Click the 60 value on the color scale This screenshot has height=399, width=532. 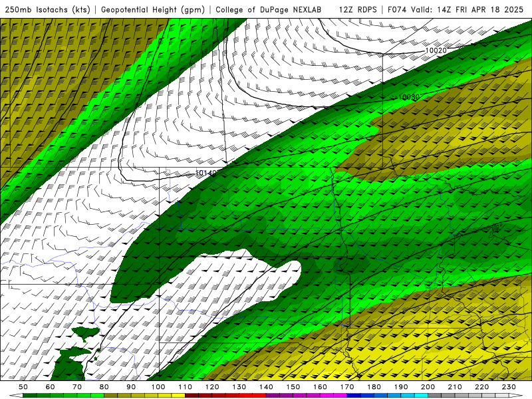[51, 387]
